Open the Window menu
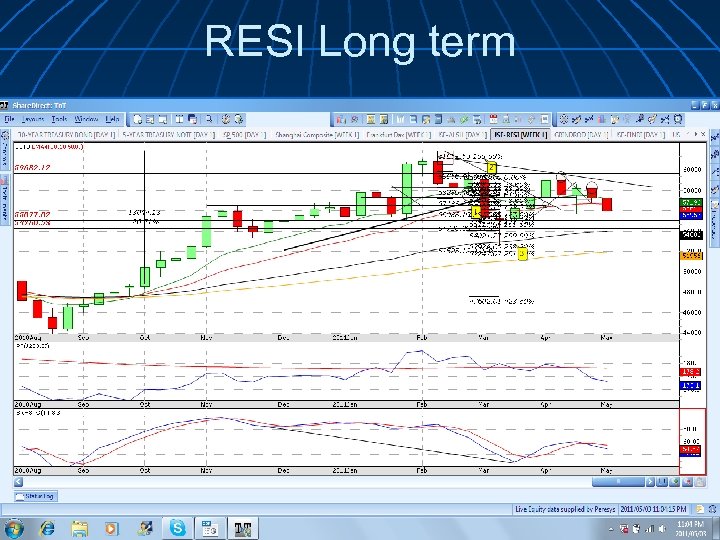The width and height of the screenshot is (720, 540). pos(86,119)
